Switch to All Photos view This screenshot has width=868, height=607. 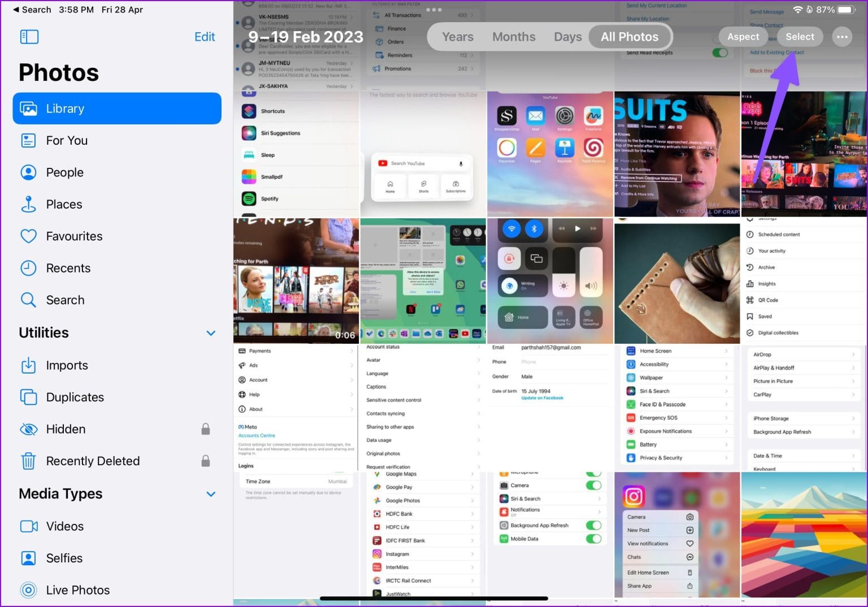click(x=630, y=37)
